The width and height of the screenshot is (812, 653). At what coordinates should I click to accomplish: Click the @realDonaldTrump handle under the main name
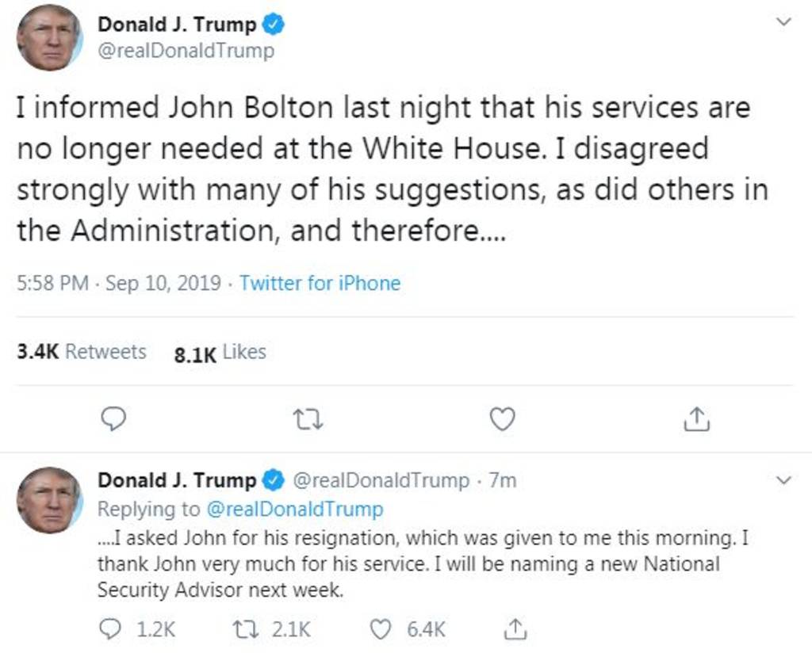[x=186, y=51]
